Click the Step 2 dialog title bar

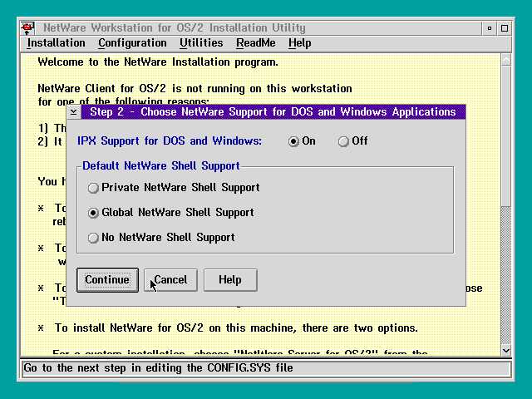tap(273, 112)
